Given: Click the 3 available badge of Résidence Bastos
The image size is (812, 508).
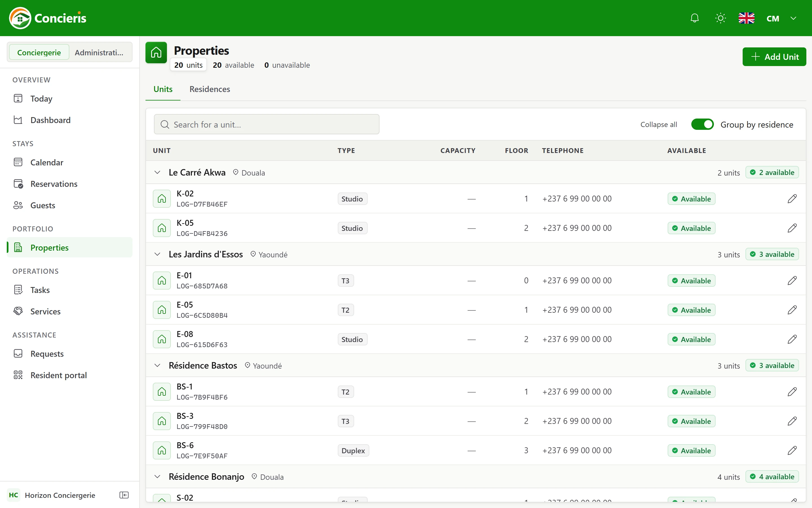Looking at the screenshot, I should (772, 365).
